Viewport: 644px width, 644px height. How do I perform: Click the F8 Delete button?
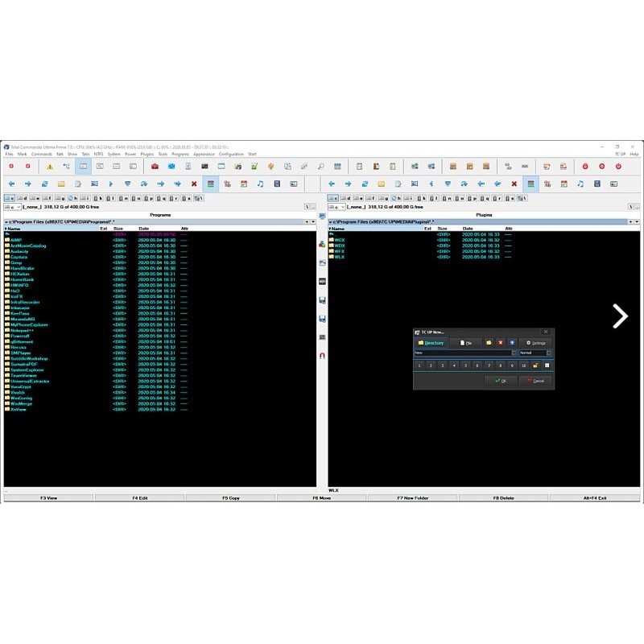click(x=504, y=497)
